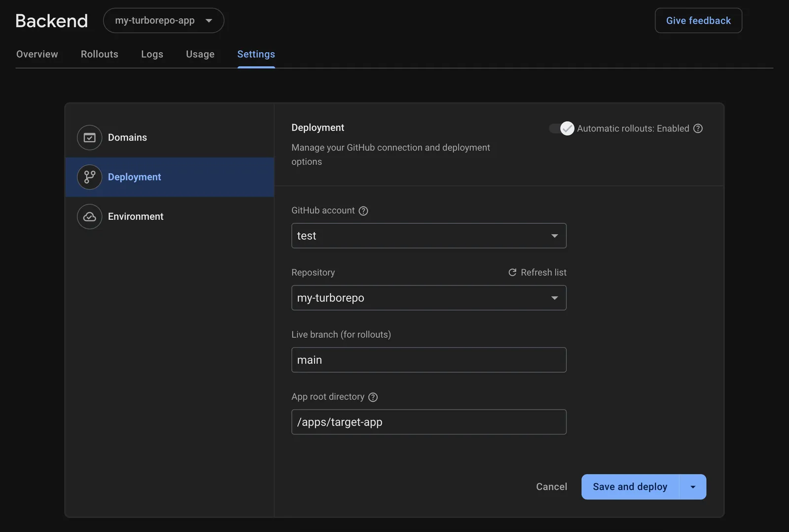Switch to the Usage tab
Viewport: 789px width, 532px height.
[x=200, y=54]
